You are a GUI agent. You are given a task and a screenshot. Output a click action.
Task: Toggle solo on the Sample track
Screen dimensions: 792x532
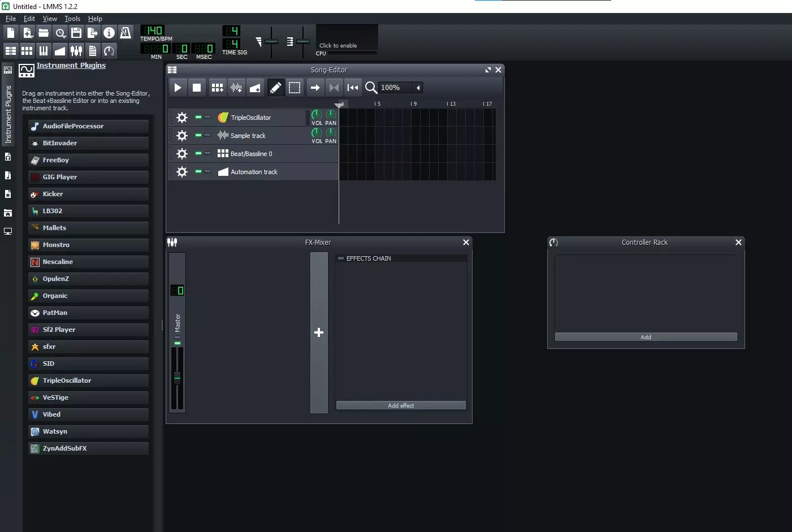pyautogui.click(x=207, y=135)
